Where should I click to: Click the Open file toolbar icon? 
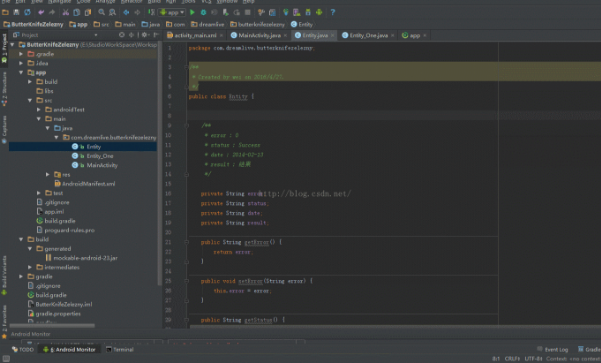[5, 12]
